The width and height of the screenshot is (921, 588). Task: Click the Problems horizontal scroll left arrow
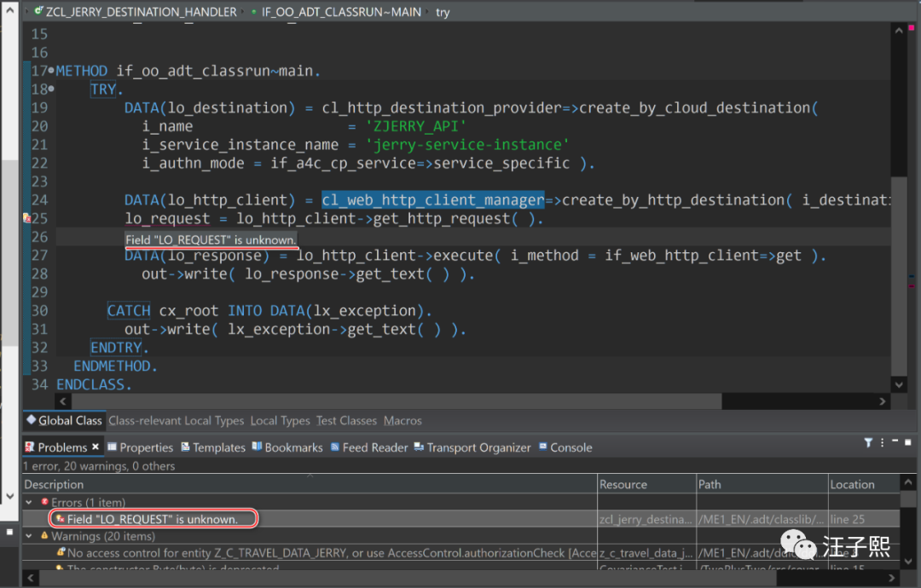[x=31, y=578]
